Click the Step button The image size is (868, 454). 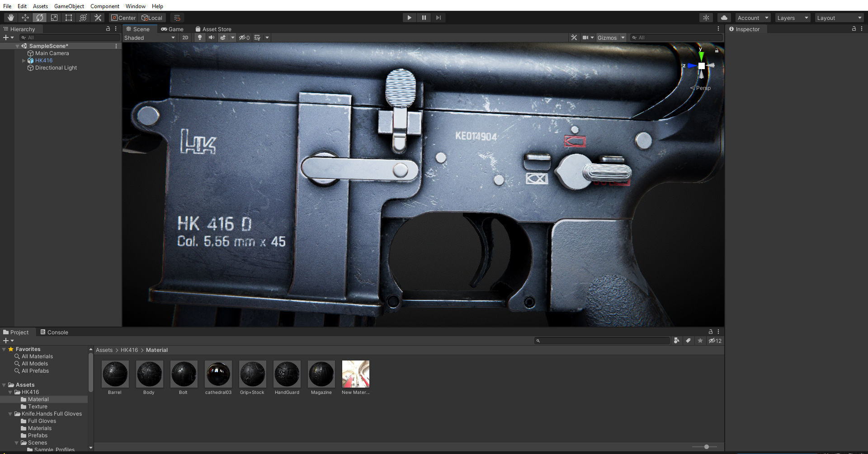click(438, 18)
